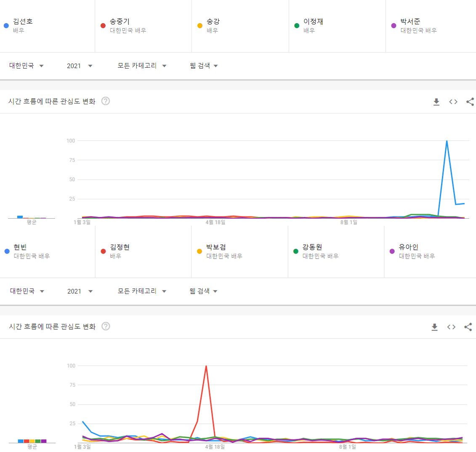Open top 2021 time range dropdown
This screenshot has width=476, height=452.
click(80, 66)
